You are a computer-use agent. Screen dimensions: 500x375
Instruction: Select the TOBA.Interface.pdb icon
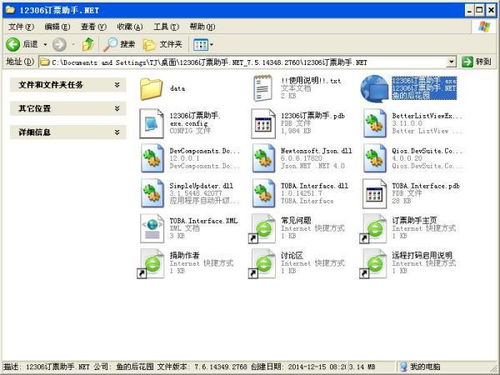pyautogui.click(x=375, y=193)
